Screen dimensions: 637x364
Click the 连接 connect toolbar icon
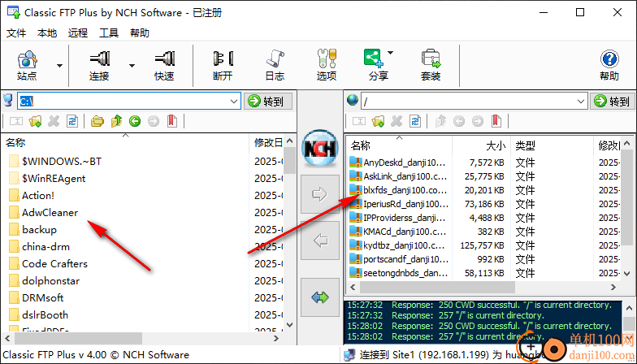click(x=99, y=65)
